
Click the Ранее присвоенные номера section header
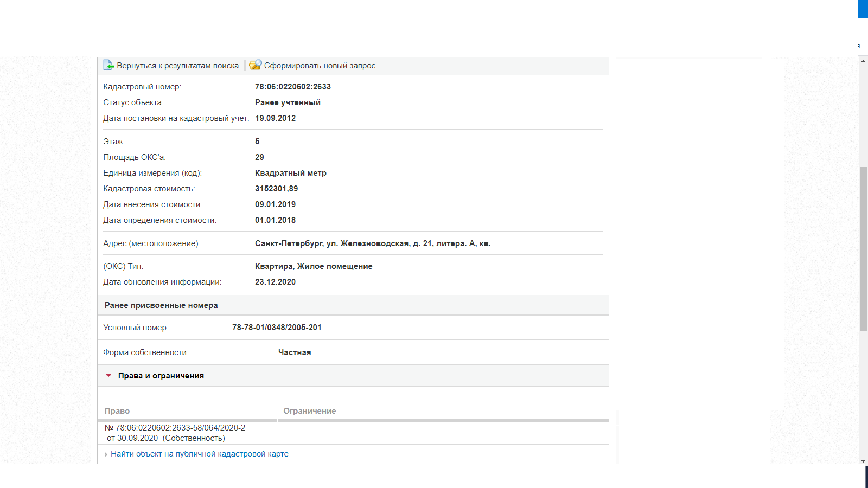click(x=161, y=305)
